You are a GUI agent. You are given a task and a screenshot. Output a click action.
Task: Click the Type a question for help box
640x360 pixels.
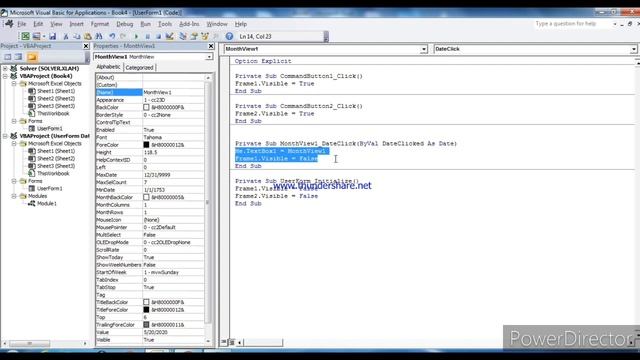click(573, 24)
